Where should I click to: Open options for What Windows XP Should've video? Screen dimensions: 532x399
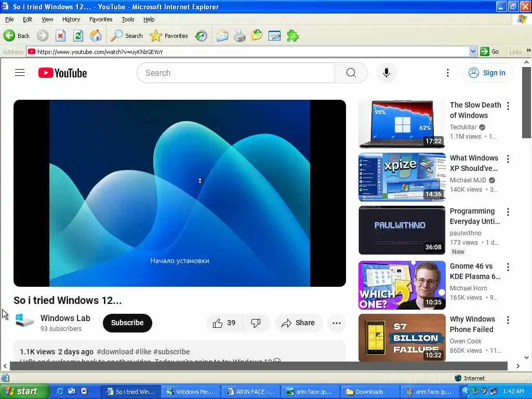click(x=508, y=159)
